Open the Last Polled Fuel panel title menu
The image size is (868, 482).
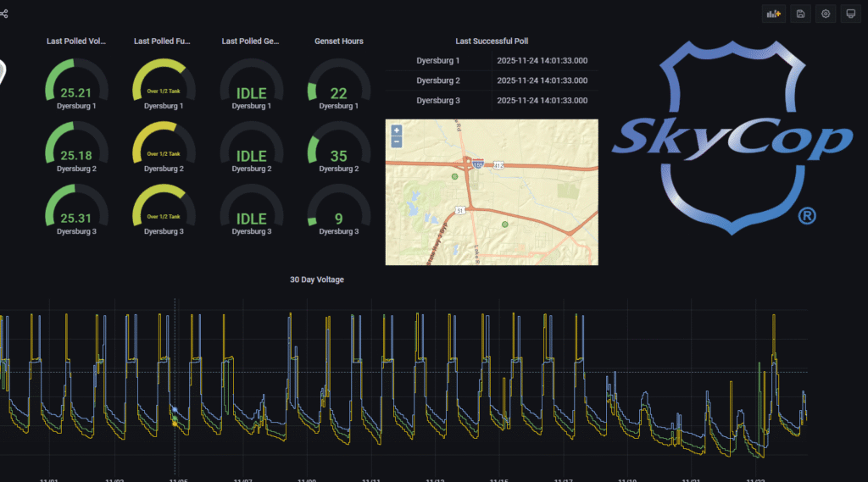[x=164, y=41]
